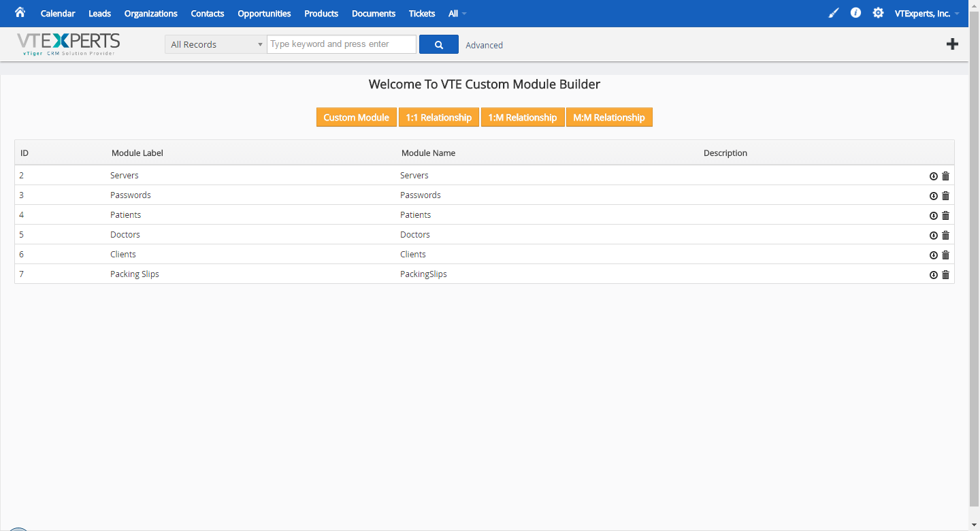
Task: Open the Tickets module
Action: point(422,14)
